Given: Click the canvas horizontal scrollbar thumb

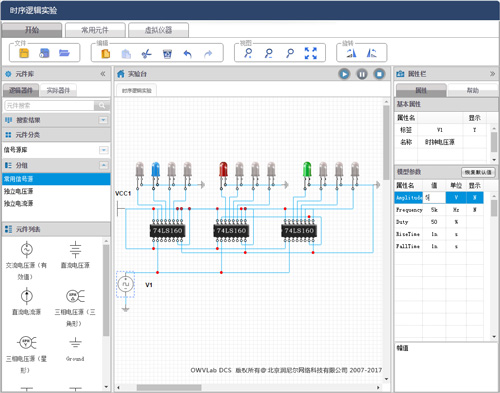Looking at the screenshot, I should pyautogui.click(x=169, y=388).
